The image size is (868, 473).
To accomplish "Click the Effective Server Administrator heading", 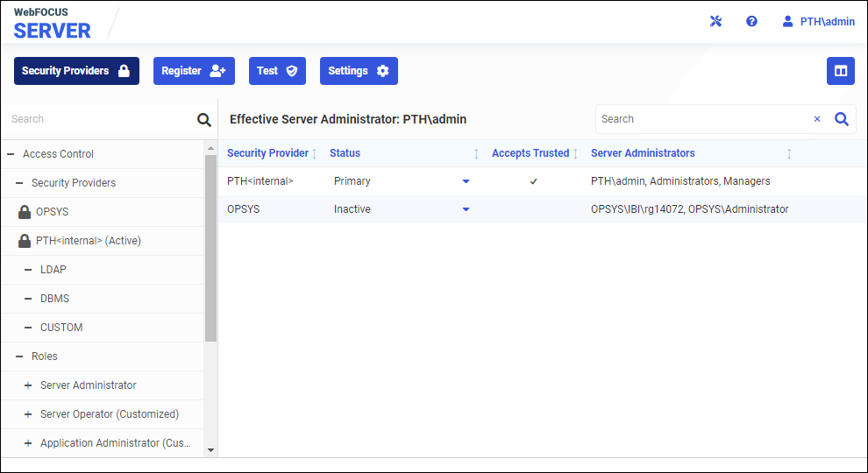I will pos(348,119).
